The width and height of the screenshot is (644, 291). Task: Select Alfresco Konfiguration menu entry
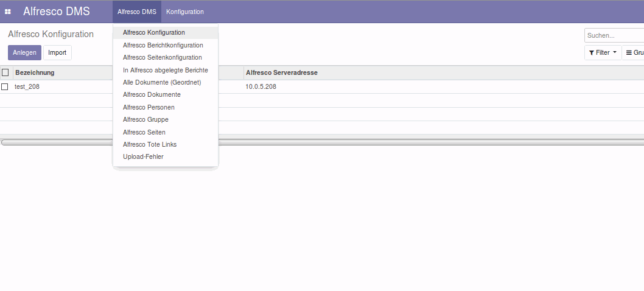[166, 32]
